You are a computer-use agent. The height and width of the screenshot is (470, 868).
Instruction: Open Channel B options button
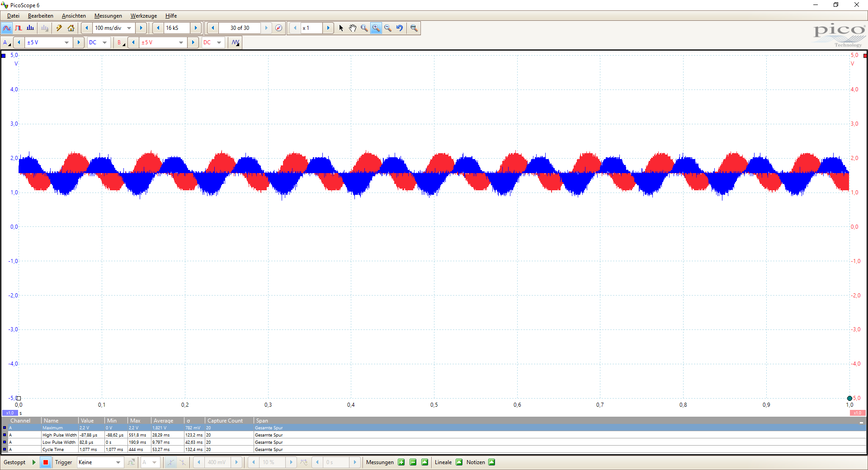coord(121,42)
